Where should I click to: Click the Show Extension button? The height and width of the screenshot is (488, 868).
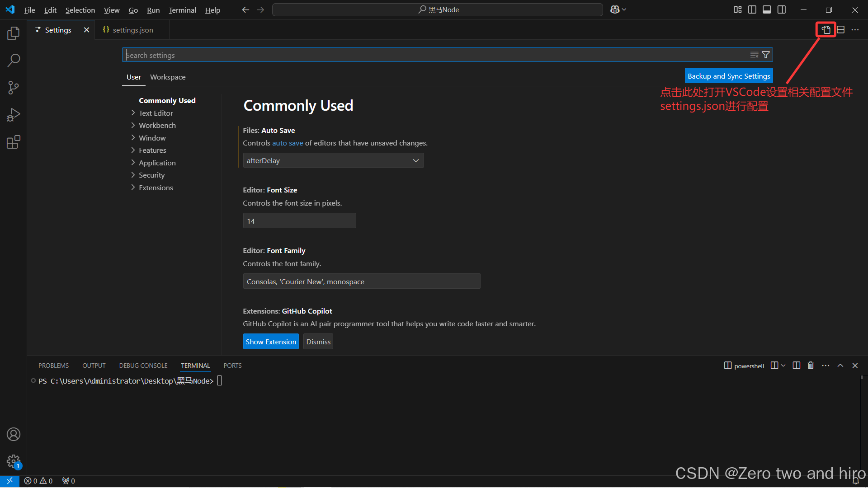271,342
